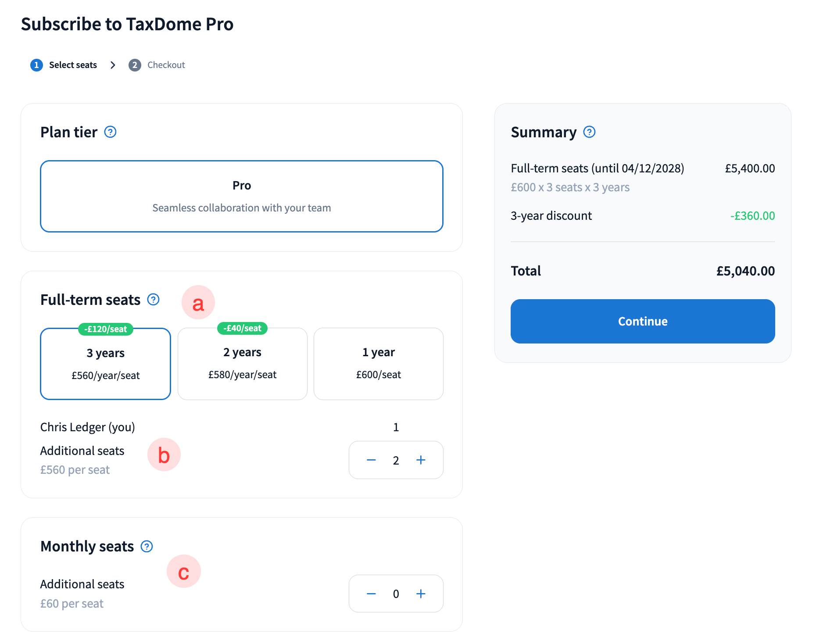
Task: Select the 3 years term option
Action: click(x=105, y=364)
